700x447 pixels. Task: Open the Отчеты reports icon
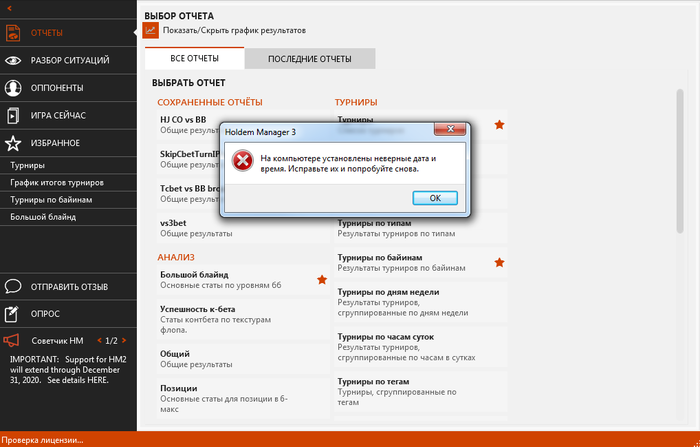pos(12,33)
